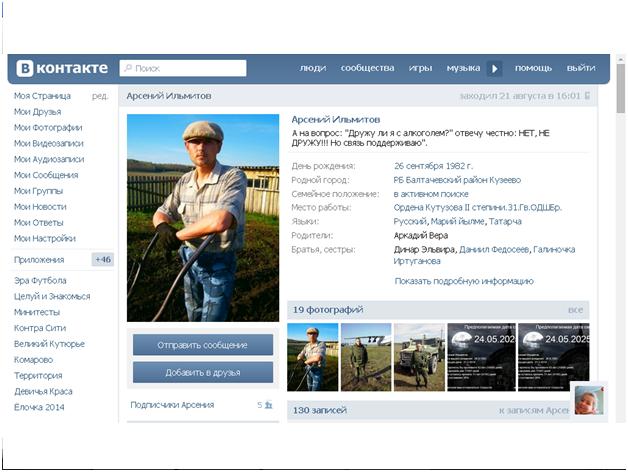Open soldier near airplane photo thumbnail

click(366, 357)
